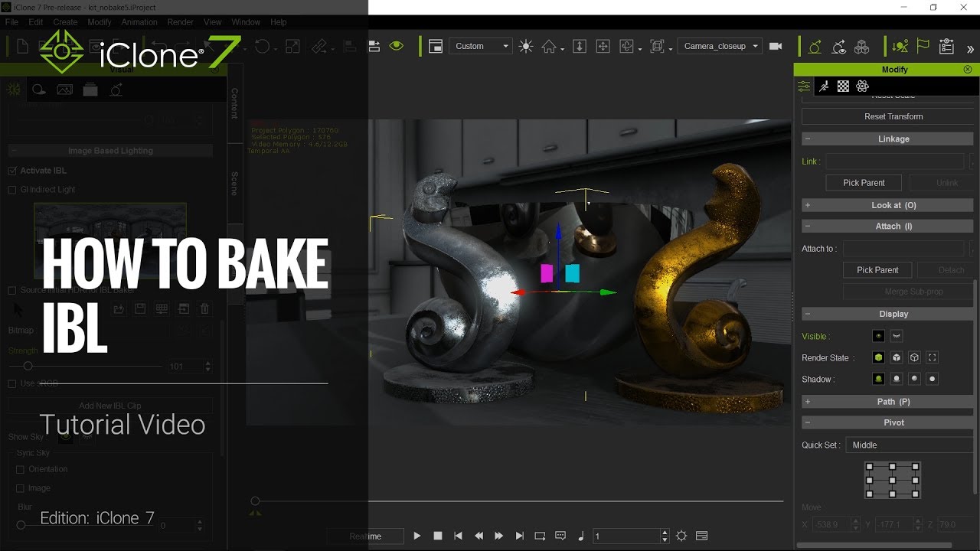Select the four-arrow pan camera tool
Image resolution: width=980 pixels, height=551 pixels.
point(603,47)
